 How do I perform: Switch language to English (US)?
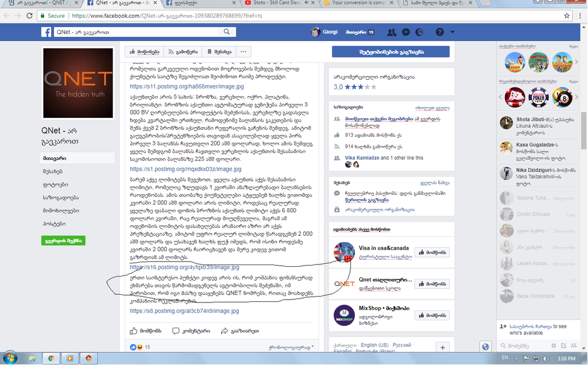(x=374, y=345)
